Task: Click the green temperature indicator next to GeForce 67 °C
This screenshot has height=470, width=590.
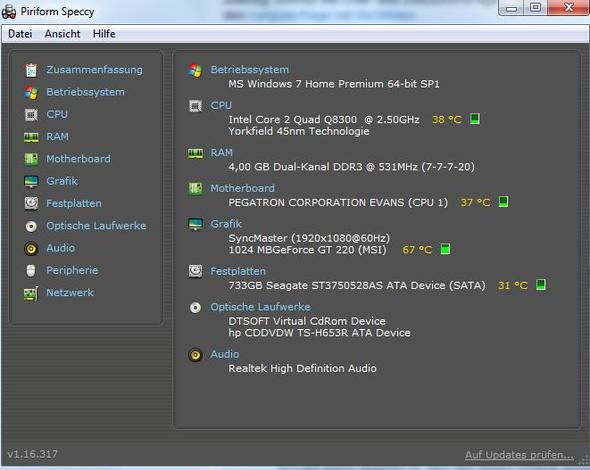Action: 446,249
